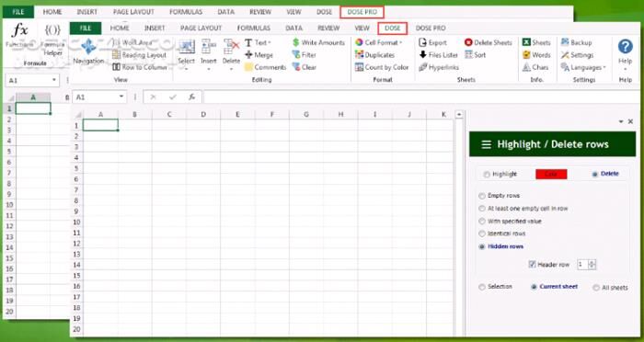The width and height of the screenshot is (644, 342).
Task: Open the Help icon
Action: (x=625, y=46)
